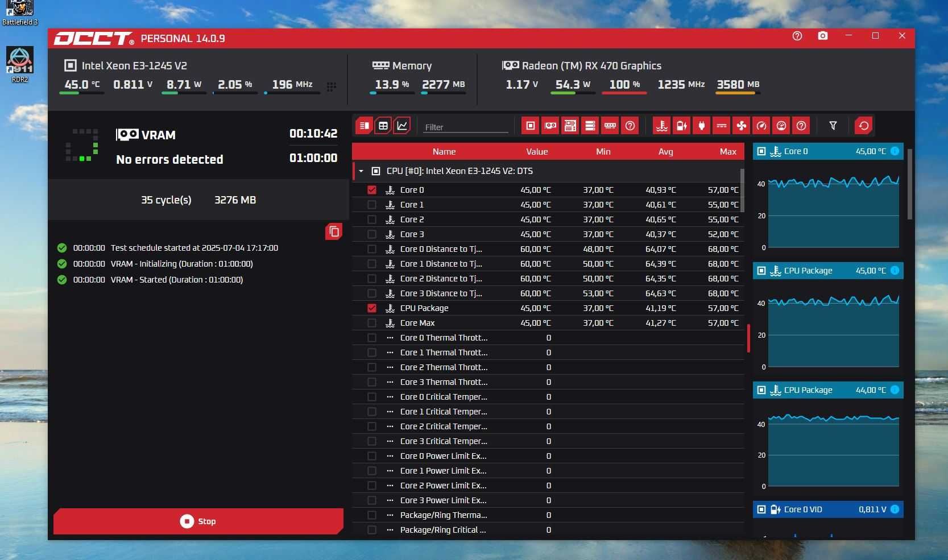Toggle the usage load sensor filter
Image resolution: width=948 pixels, height=560 pixels.
point(781,126)
